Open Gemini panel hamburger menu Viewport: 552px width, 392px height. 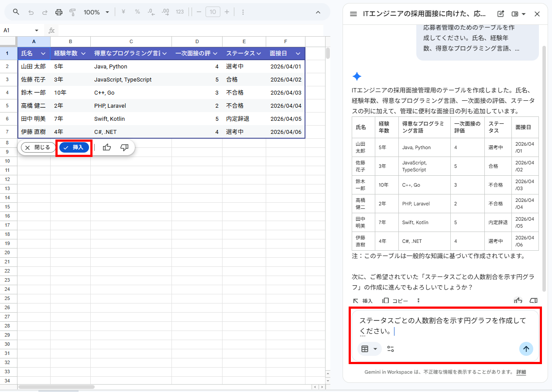pyautogui.click(x=353, y=14)
